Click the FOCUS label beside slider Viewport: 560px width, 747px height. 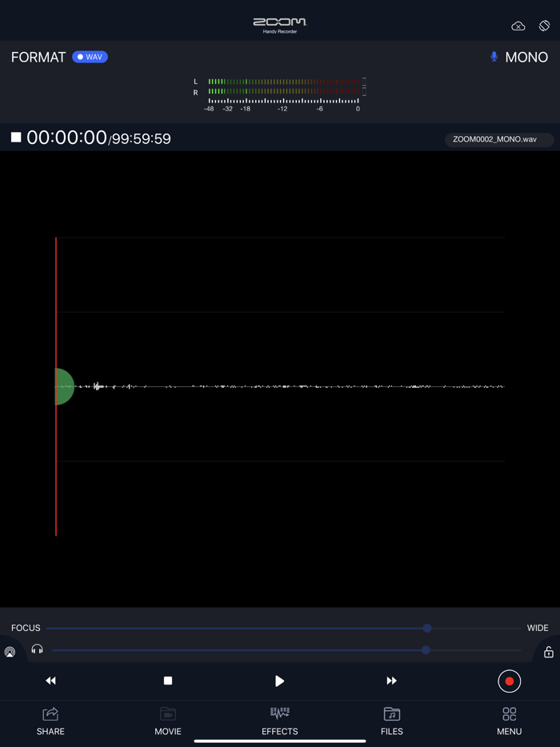pos(26,628)
